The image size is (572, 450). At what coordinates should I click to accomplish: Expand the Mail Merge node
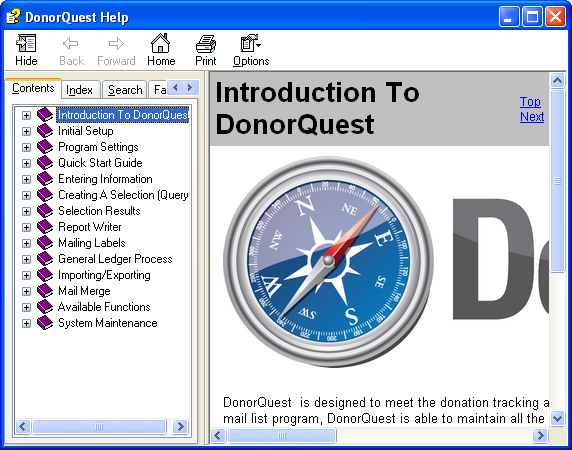click(x=26, y=291)
